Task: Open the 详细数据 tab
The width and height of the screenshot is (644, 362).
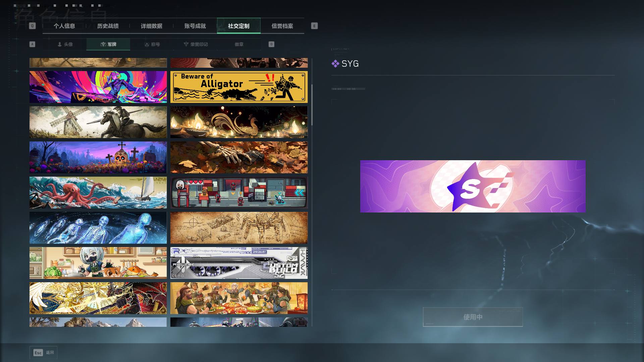Action: [x=152, y=26]
